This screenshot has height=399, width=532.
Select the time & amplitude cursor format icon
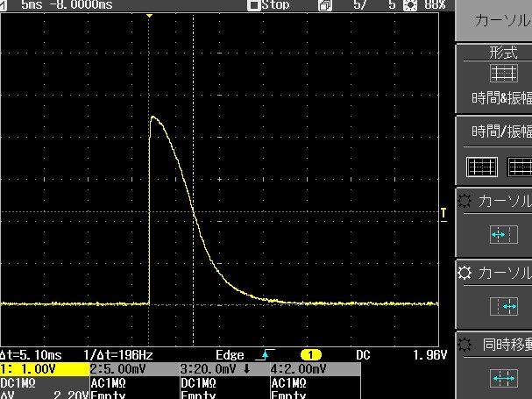click(x=503, y=73)
